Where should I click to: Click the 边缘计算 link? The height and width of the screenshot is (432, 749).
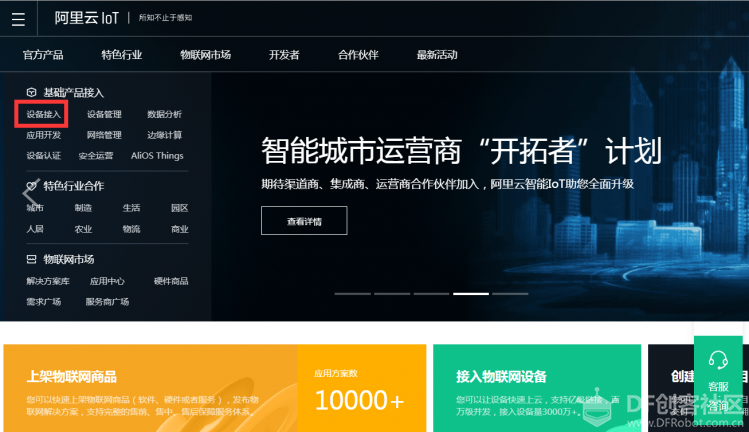coord(164,135)
